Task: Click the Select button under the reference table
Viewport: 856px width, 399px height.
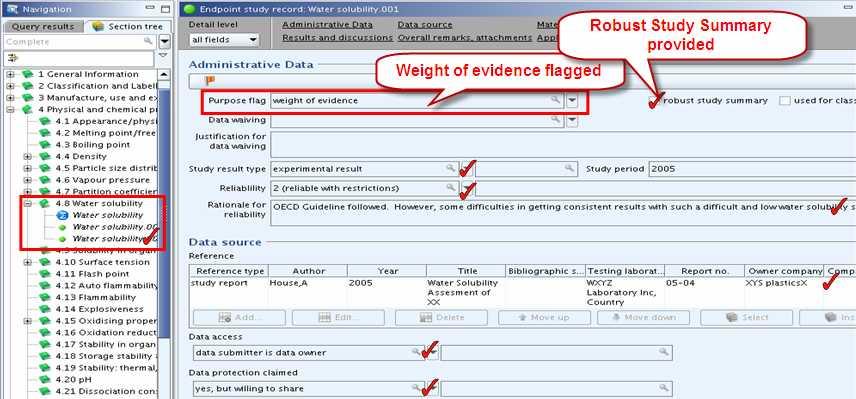Action: tap(746, 318)
